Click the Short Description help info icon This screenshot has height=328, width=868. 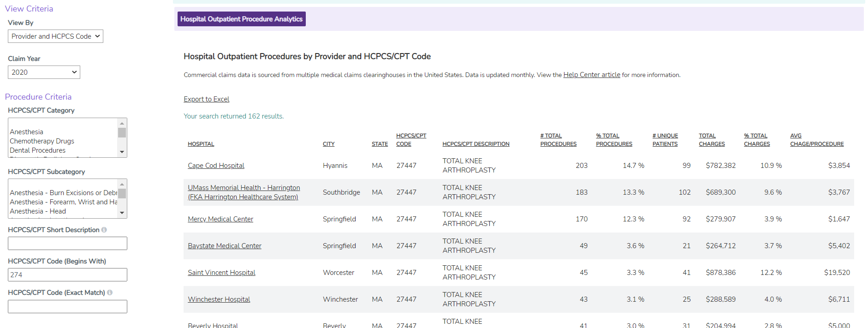pyautogui.click(x=104, y=230)
